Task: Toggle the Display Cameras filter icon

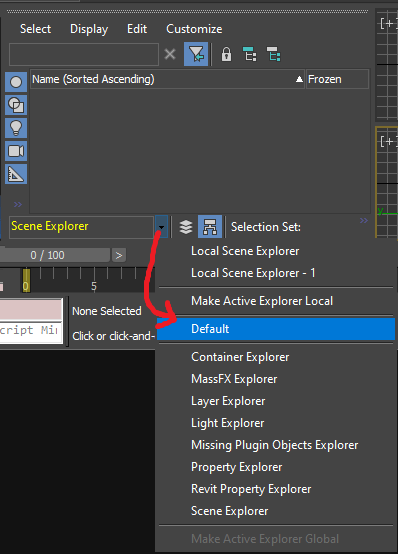Action: tap(16, 151)
